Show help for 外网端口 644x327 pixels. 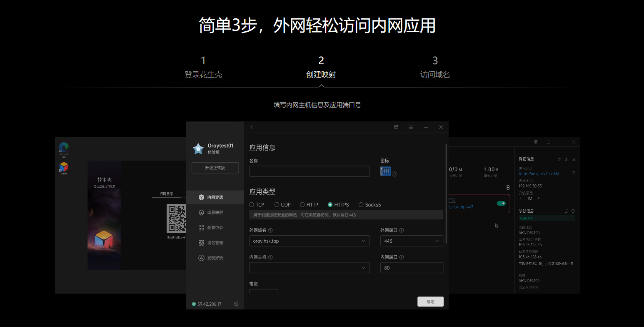(402, 230)
